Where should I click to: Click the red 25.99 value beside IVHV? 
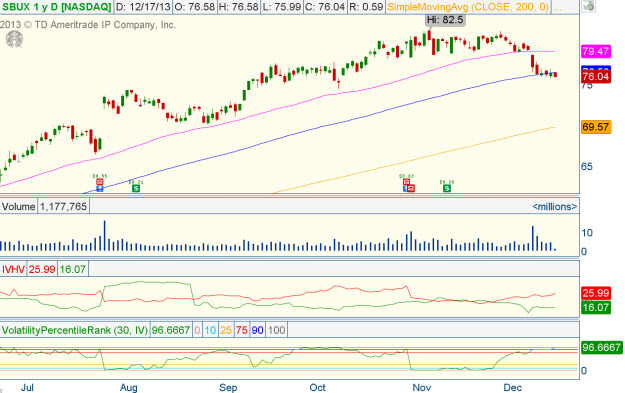coord(42,269)
